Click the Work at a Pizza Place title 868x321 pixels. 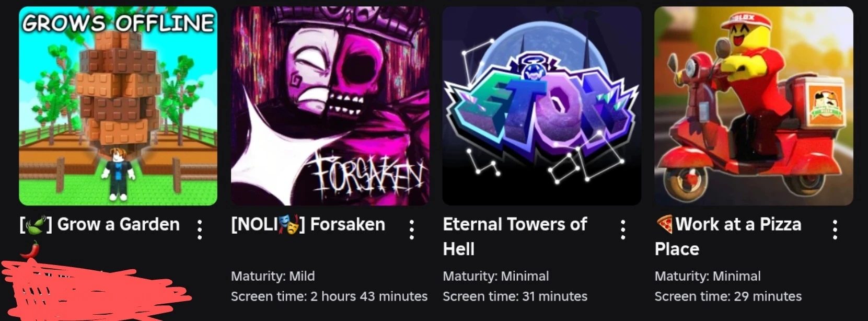pyautogui.click(x=728, y=236)
